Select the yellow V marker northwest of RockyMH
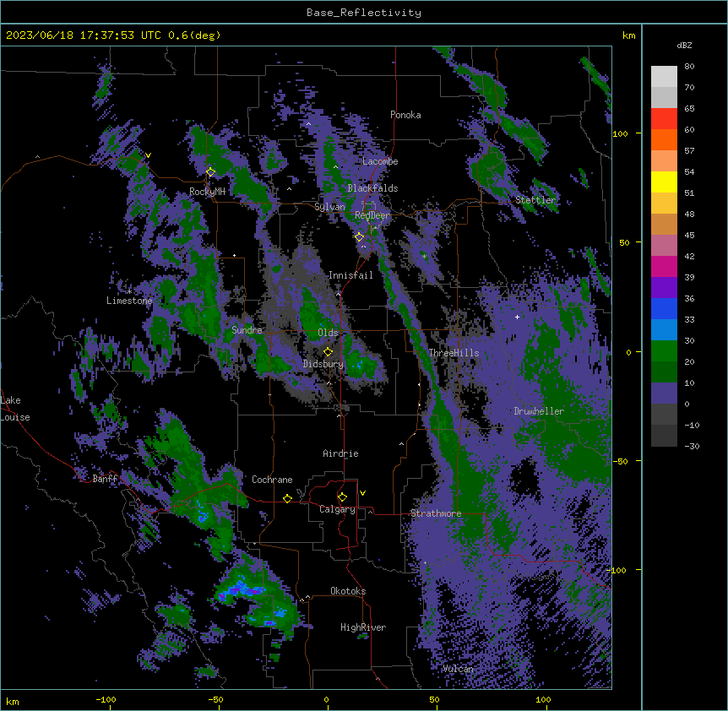Screen dimensions: 728x711 148,155
